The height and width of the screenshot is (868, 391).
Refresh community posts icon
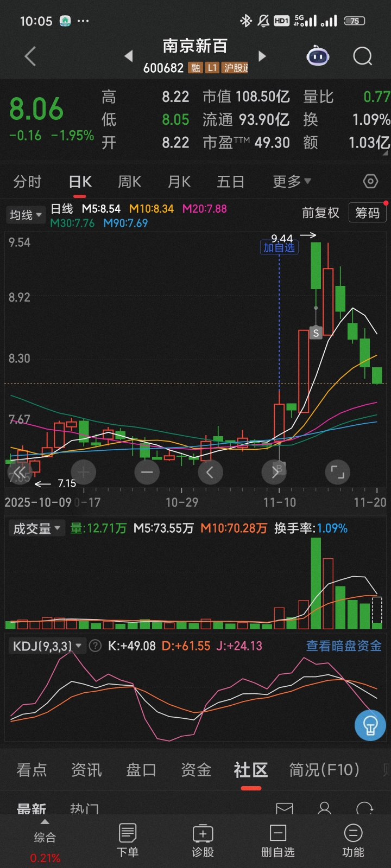coord(365,808)
